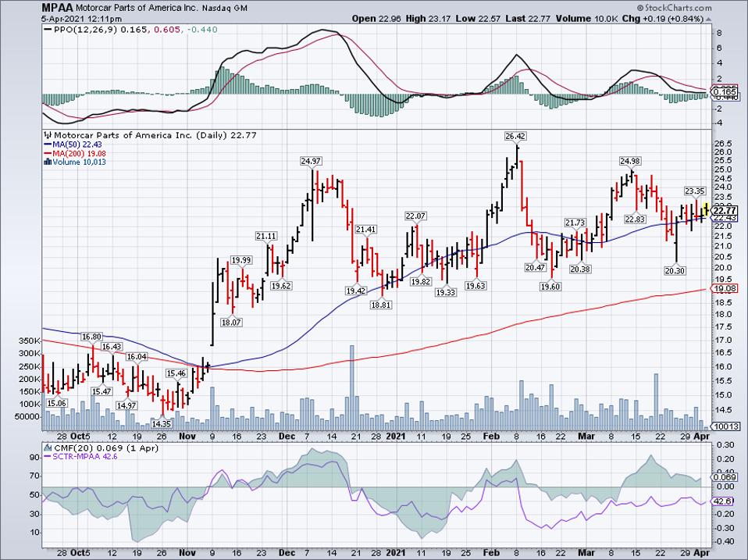
Task: Click the MPAA ticker symbol title
Action: point(58,8)
